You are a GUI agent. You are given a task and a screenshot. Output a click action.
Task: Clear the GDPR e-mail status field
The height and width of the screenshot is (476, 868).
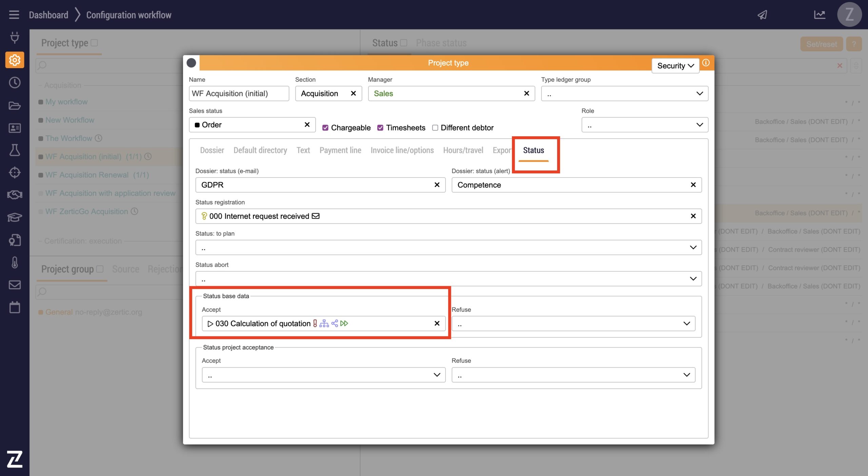click(437, 185)
